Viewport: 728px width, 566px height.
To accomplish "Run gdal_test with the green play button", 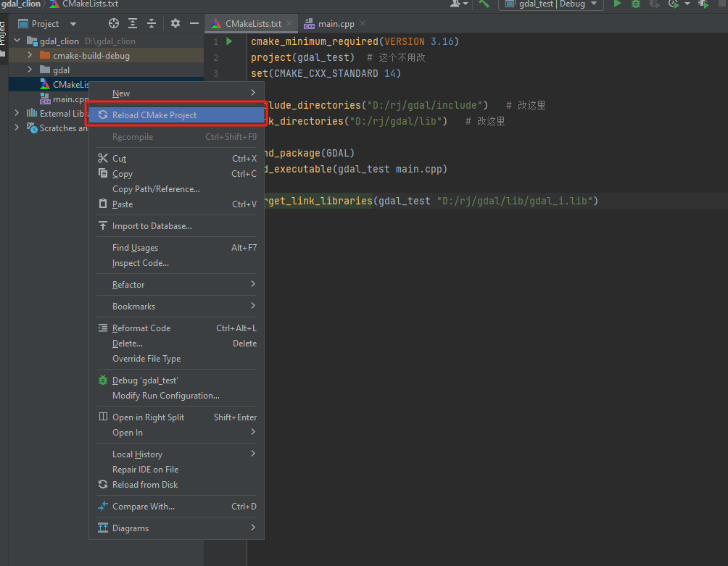I will coord(617,4).
